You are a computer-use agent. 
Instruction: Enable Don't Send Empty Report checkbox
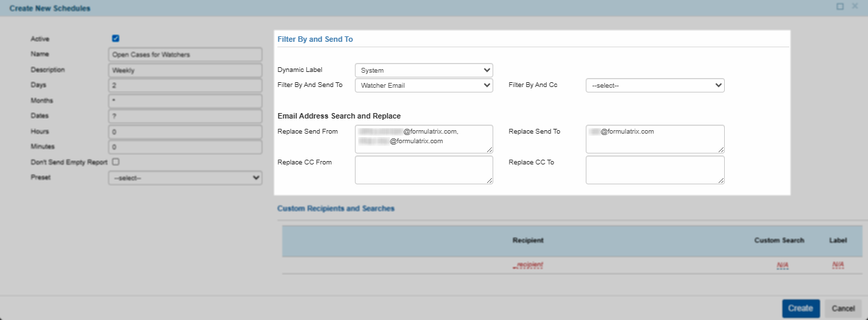click(x=116, y=162)
